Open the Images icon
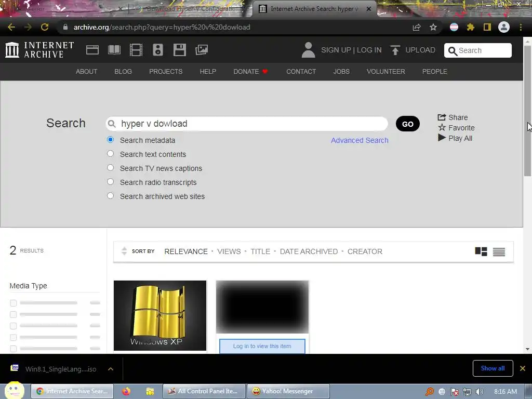The height and width of the screenshot is (399, 532). coord(202,50)
